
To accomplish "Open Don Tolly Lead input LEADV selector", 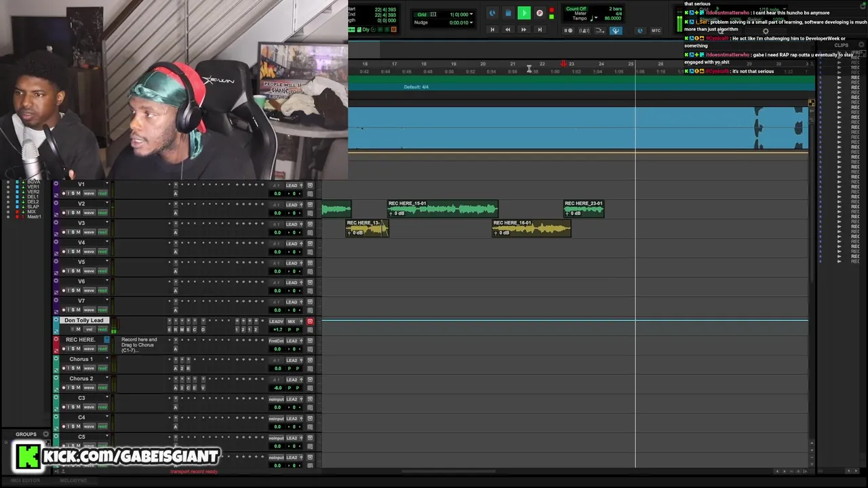I will click(x=276, y=321).
